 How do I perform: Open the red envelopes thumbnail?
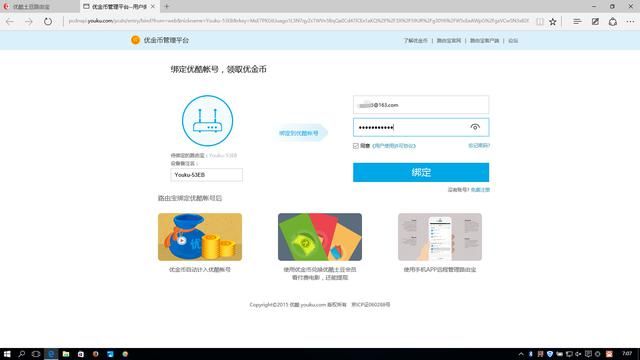pos(320,237)
